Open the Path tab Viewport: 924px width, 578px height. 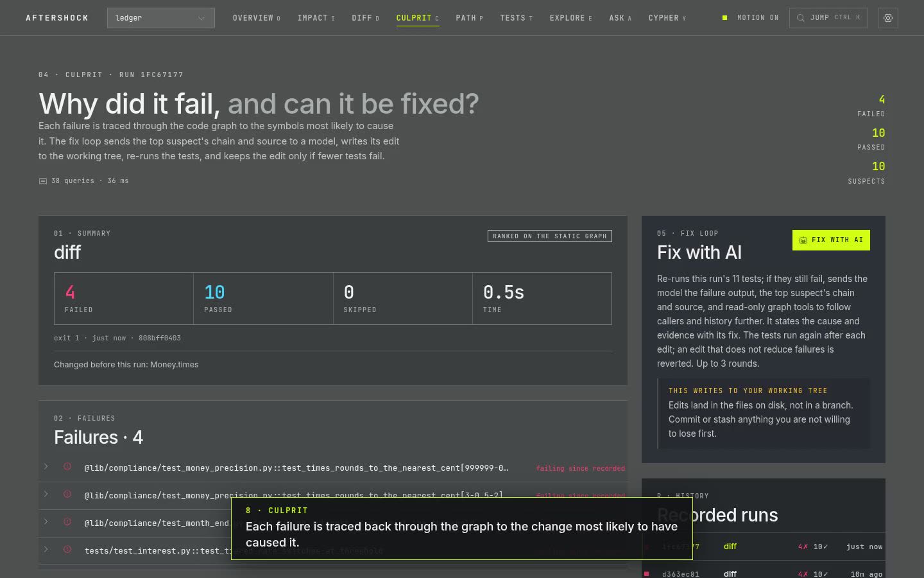[470, 18]
